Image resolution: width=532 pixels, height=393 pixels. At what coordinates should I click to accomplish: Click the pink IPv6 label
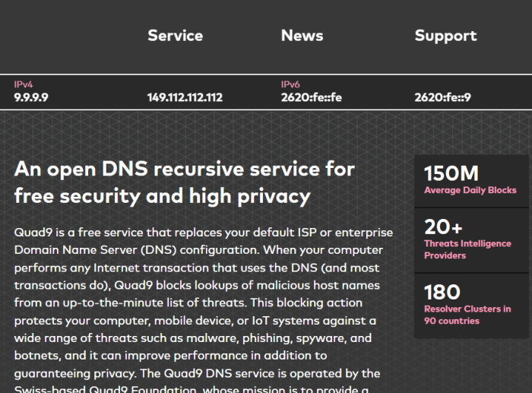pyautogui.click(x=290, y=84)
